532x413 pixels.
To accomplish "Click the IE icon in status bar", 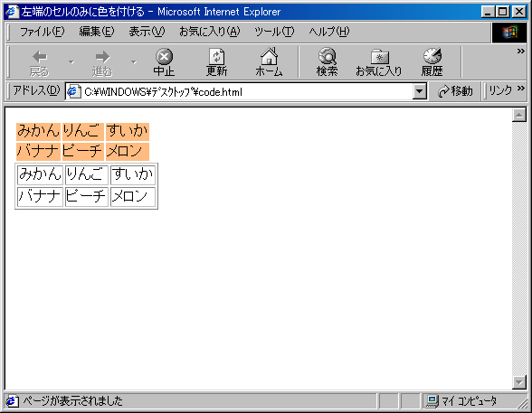I will [12, 401].
